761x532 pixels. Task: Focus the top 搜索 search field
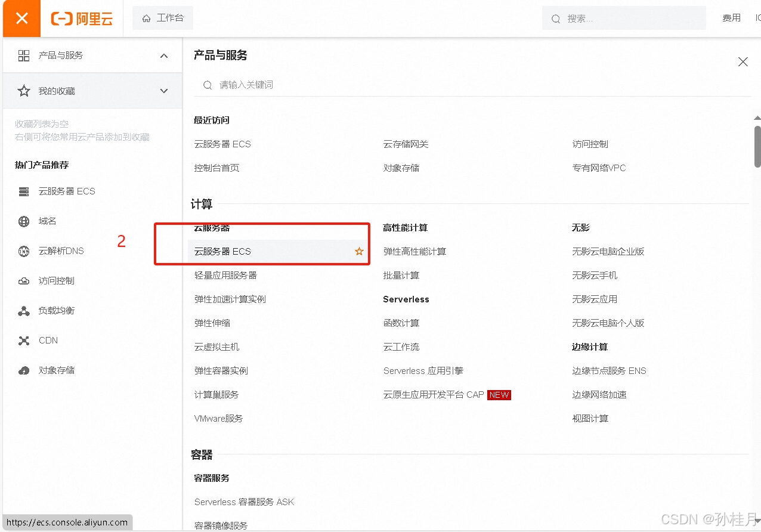coord(624,18)
